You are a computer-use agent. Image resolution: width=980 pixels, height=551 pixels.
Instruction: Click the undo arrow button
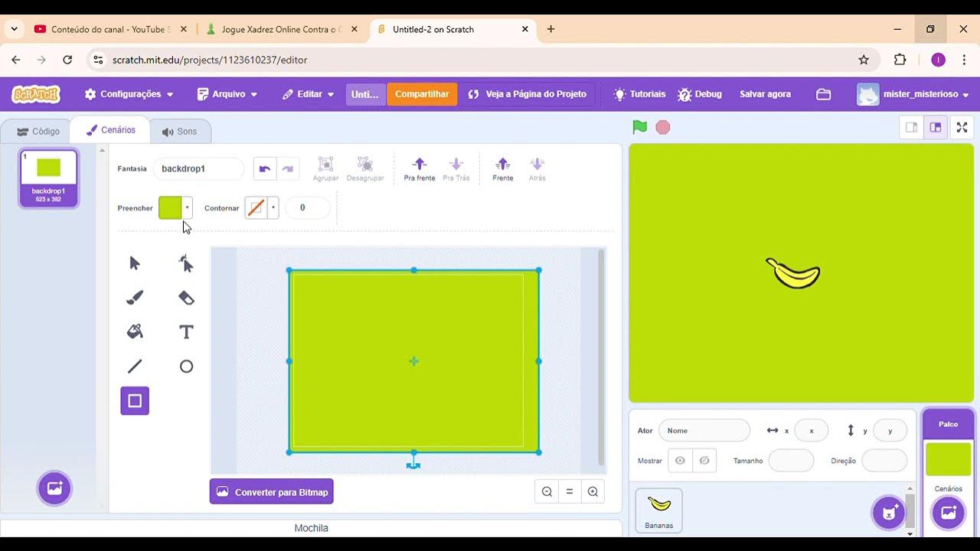tap(265, 168)
